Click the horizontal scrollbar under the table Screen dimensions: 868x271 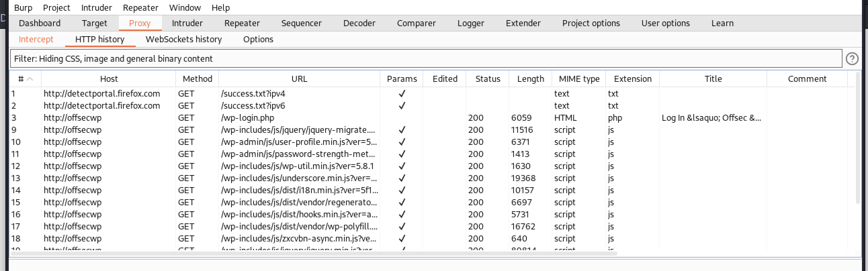313,253
